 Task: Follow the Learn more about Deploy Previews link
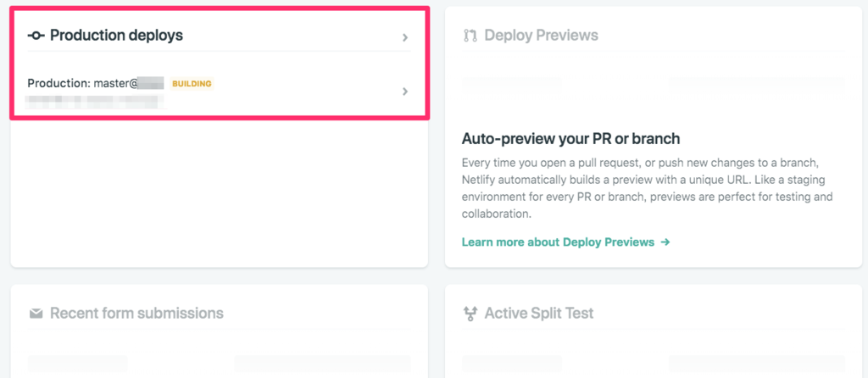[x=558, y=242]
